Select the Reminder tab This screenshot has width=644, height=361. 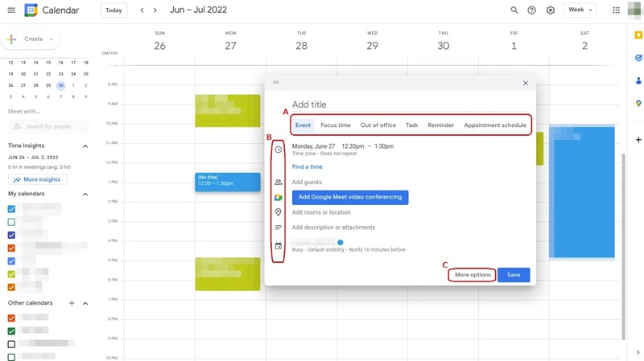[x=440, y=125]
